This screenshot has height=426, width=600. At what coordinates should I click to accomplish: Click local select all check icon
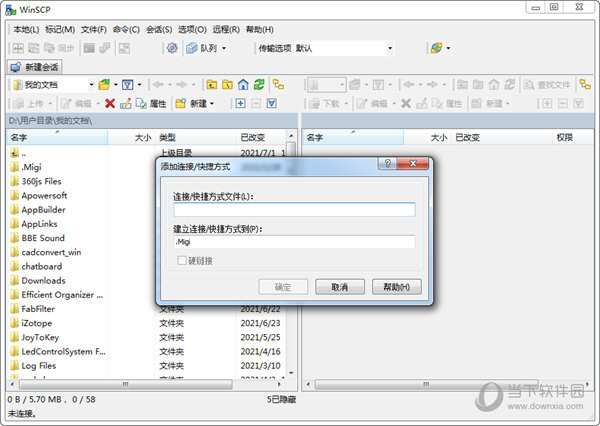(x=272, y=103)
